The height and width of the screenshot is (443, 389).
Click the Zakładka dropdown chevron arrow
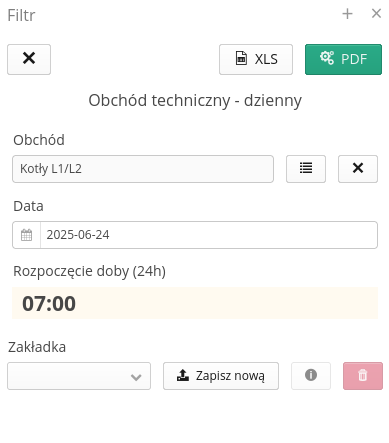(x=136, y=377)
